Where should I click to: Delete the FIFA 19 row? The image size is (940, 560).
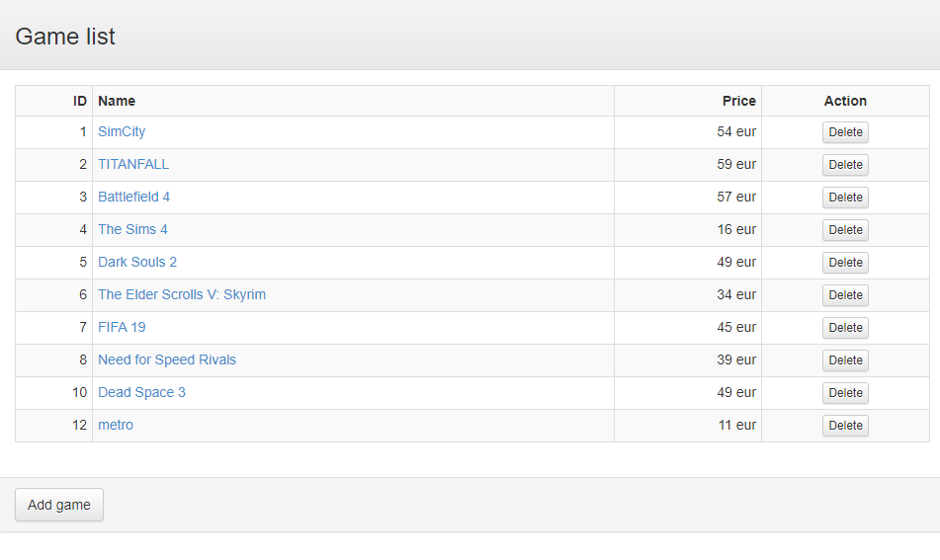845,328
